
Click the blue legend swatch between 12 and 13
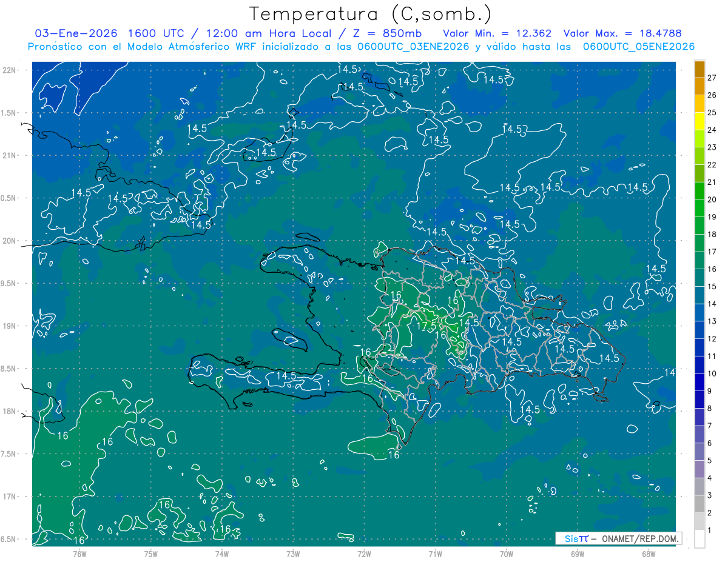699,330
